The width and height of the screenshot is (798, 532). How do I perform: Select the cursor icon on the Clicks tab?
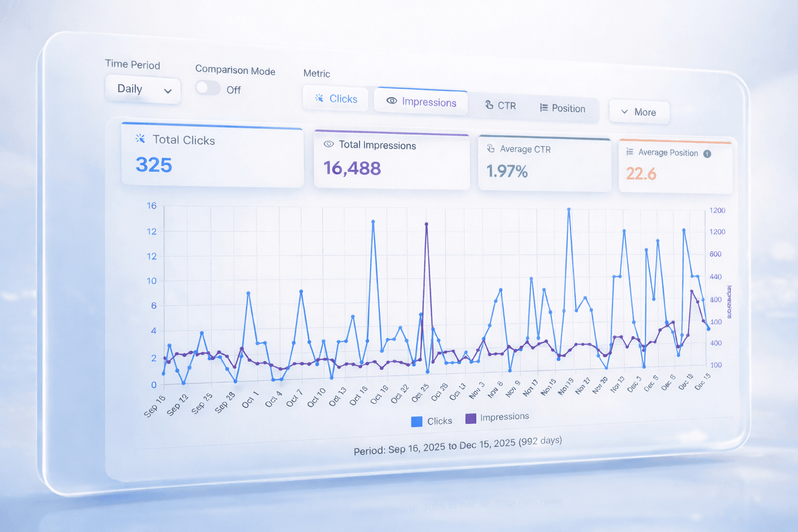[318, 98]
